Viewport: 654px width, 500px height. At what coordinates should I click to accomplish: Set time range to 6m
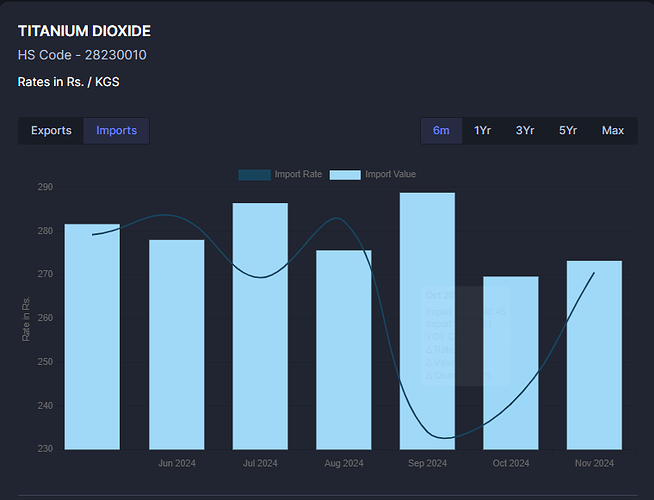point(441,131)
